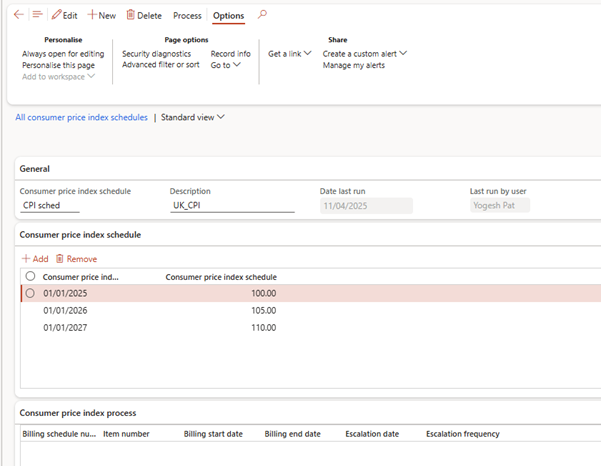
Task: Click the 100.00 index value
Action: point(264,293)
